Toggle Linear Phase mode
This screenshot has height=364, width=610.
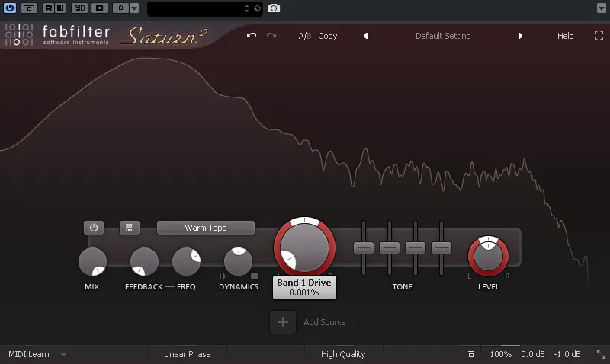[x=187, y=354]
